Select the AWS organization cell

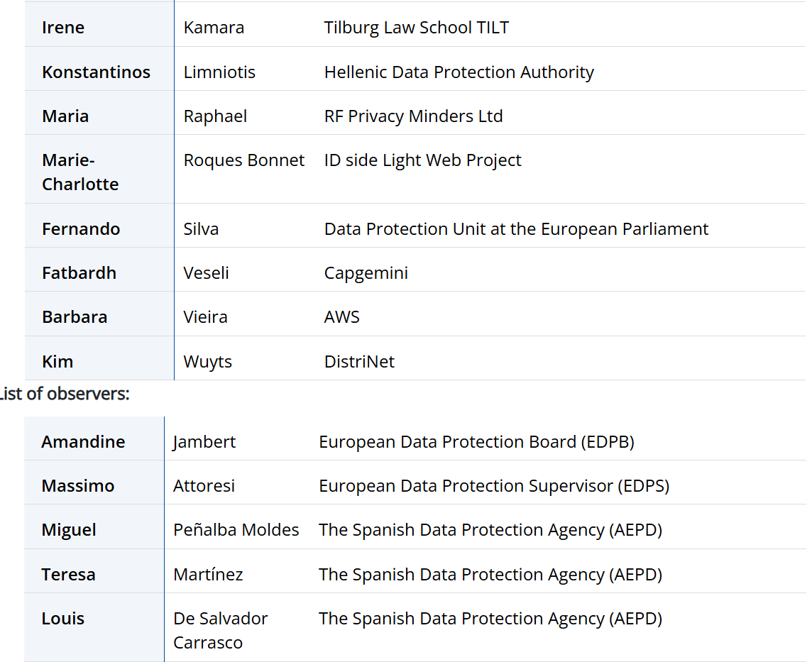coord(341,317)
